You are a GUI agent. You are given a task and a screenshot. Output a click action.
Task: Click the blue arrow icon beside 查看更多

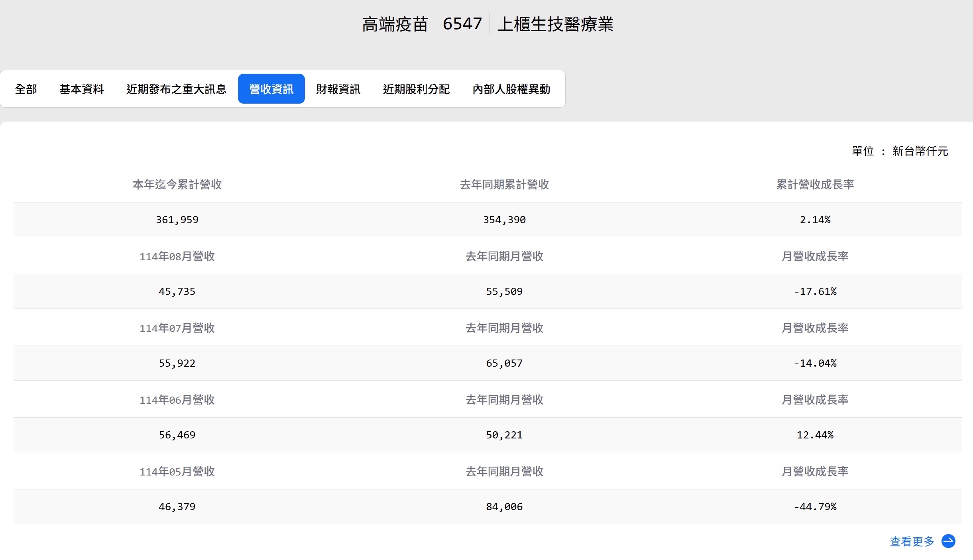pyautogui.click(x=948, y=541)
